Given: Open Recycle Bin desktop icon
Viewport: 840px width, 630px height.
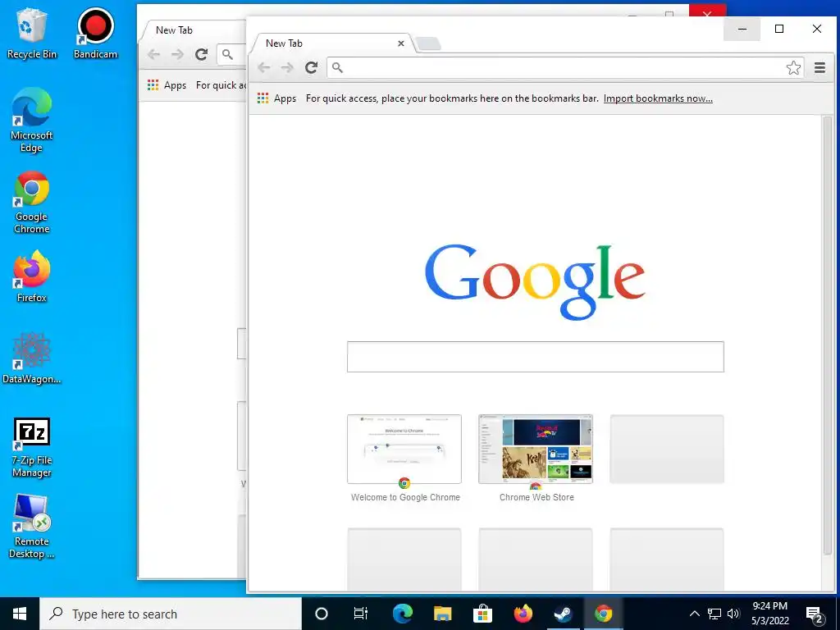Looking at the screenshot, I should click(x=32, y=34).
